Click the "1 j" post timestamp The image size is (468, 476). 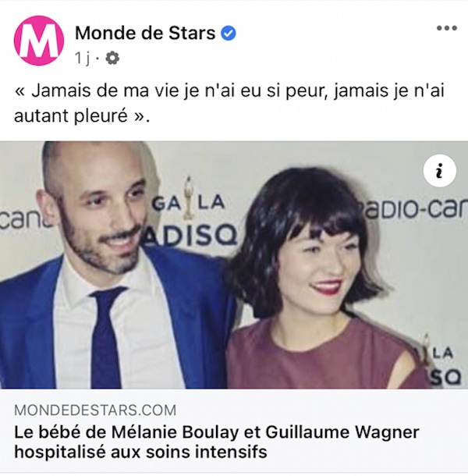[x=82, y=58]
